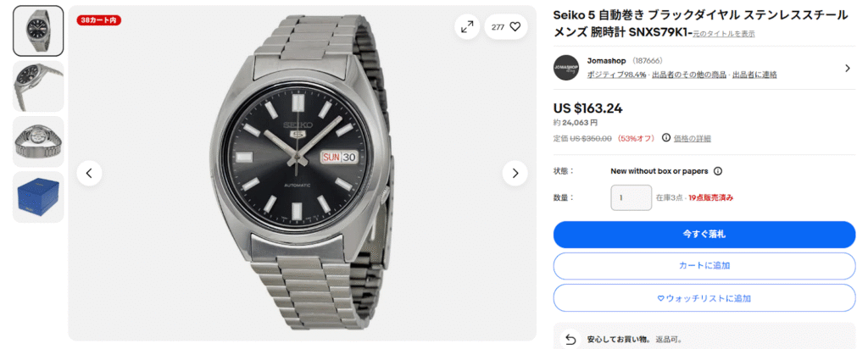Select the first watch front thumbnail
This screenshot has height=349, width=868.
click(x=38, y=31)
